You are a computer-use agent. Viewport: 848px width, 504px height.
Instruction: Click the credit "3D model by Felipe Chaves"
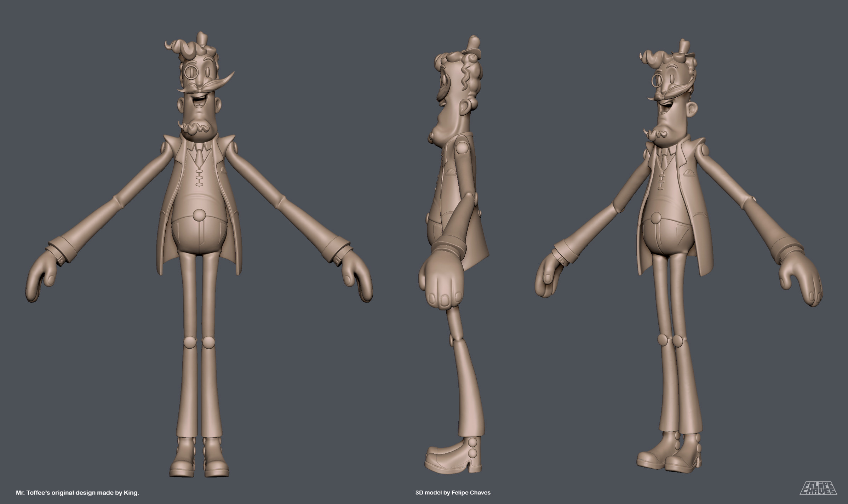(453, 492)
